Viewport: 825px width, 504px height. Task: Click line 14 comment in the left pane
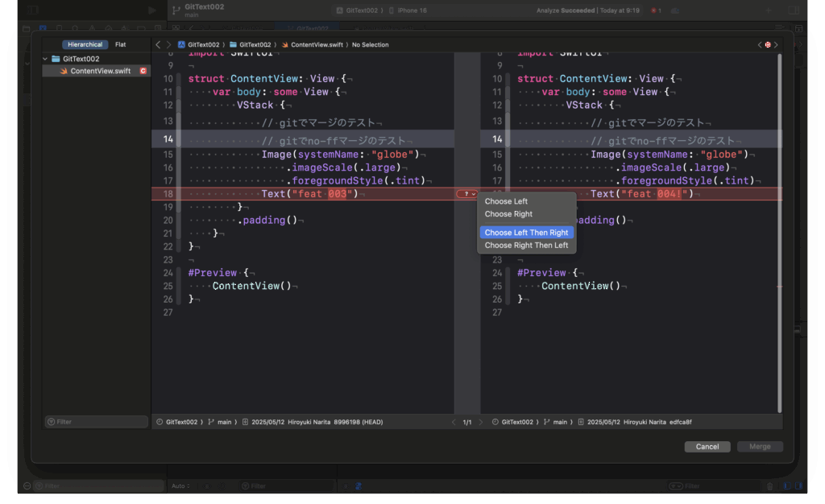[334, 141]
